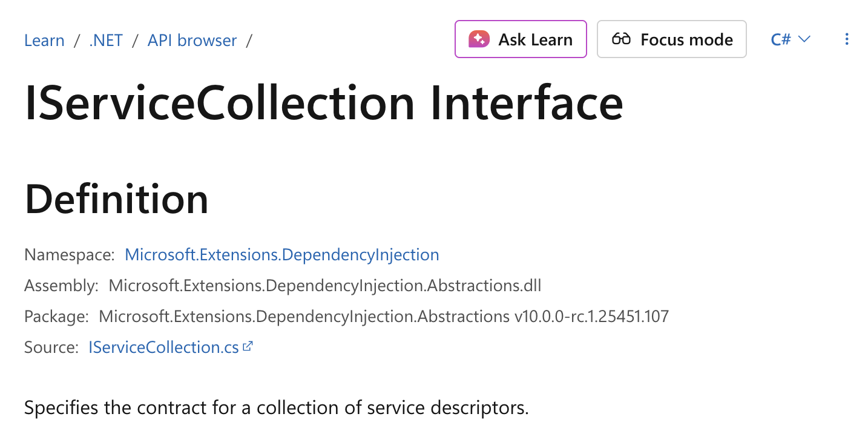868x431 pixels.
Task: Click the Ask Learn chat bubble logo
Action: point(479,39)
